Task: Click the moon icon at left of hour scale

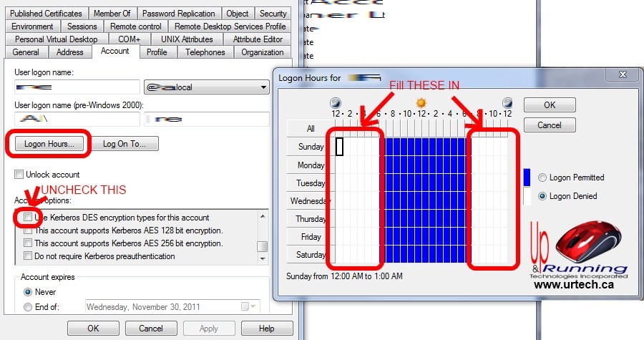Action: tap(335, 102)
